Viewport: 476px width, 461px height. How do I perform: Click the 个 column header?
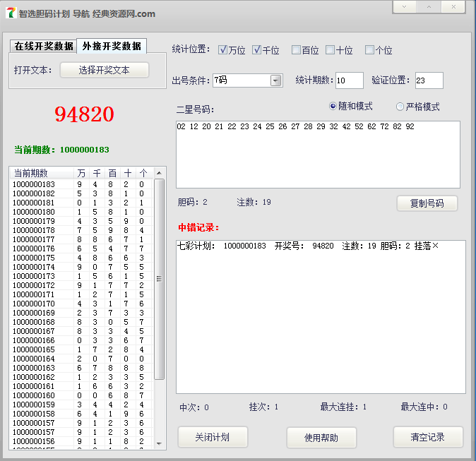[x=143, y=173]
